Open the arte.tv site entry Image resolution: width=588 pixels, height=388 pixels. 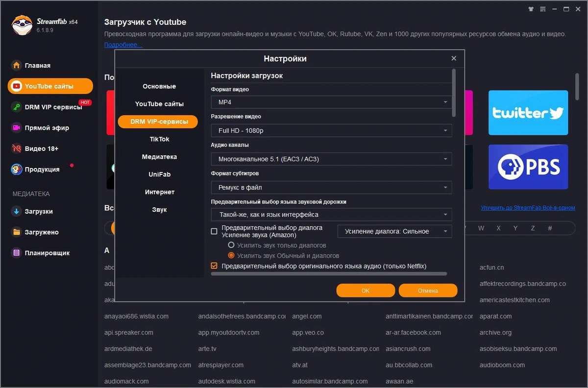(207, 349)
